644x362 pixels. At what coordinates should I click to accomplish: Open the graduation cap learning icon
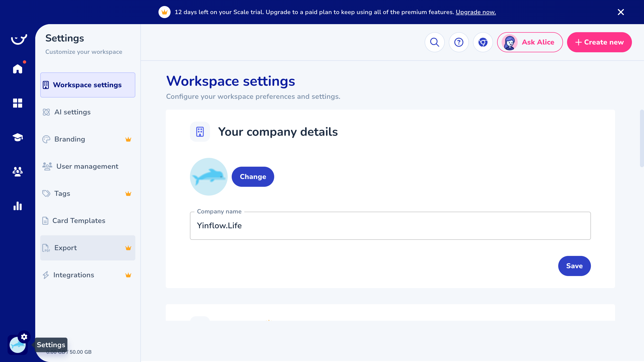click(x=18, y=137)
